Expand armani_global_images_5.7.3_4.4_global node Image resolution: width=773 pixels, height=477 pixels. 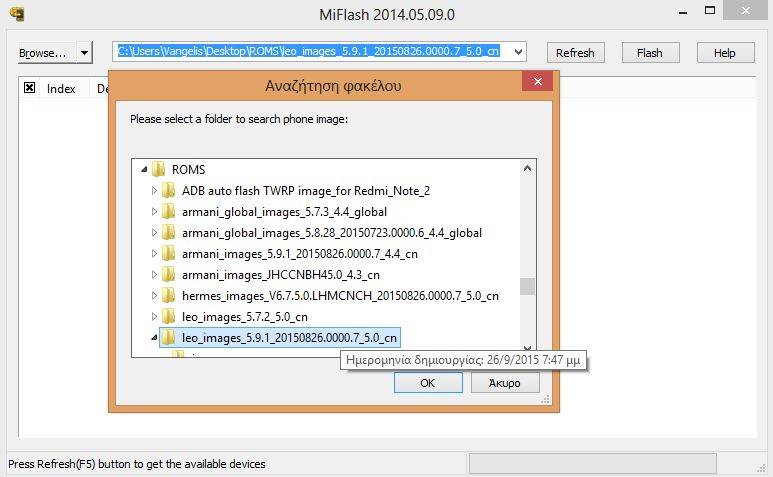point(154,212)
